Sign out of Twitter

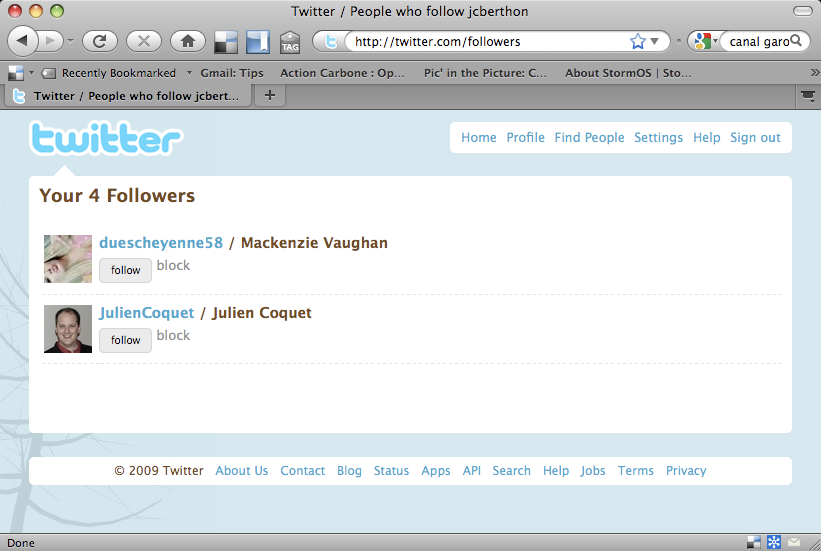(x=755, y=138)
